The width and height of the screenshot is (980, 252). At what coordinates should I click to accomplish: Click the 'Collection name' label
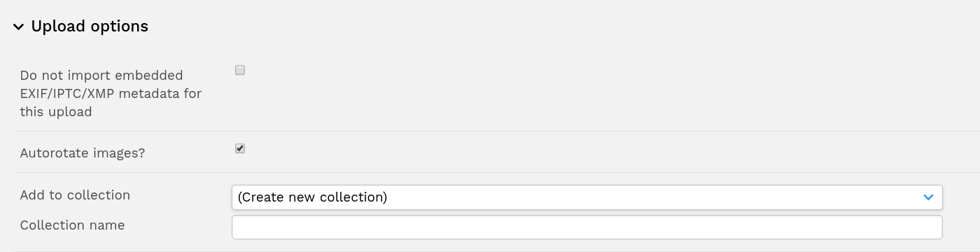pos(72,225)
